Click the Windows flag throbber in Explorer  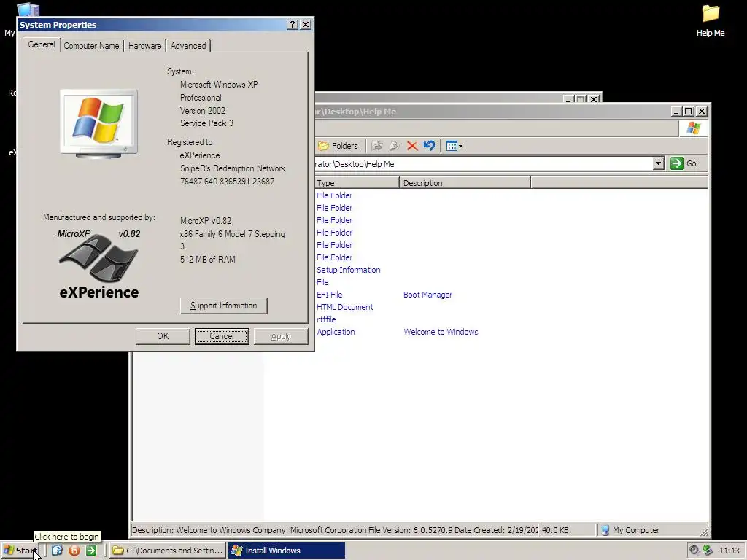pos(693,128)
